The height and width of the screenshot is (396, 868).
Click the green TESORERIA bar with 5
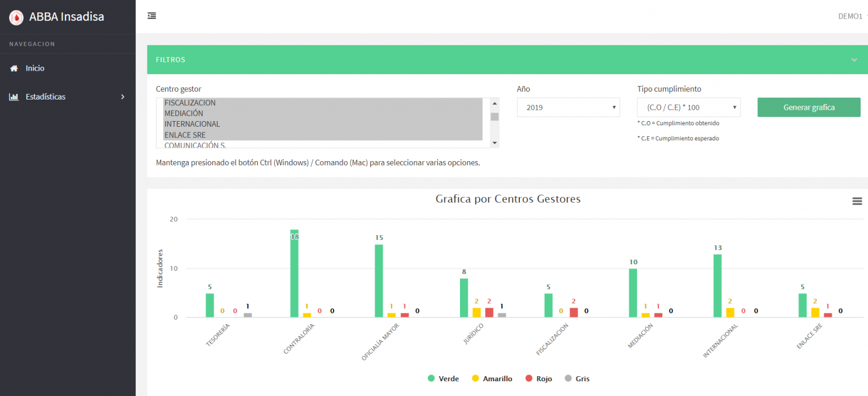click(210, 305)
